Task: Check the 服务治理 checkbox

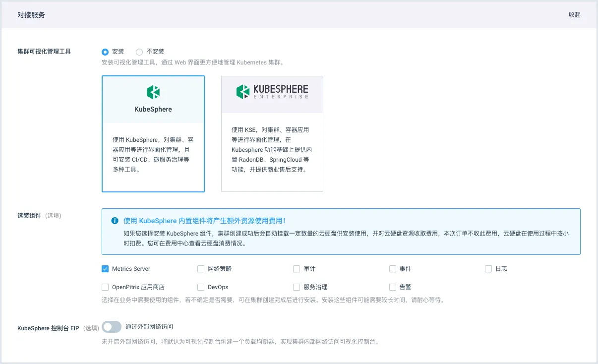Action: pyautogui.click(x=297, y=287)
